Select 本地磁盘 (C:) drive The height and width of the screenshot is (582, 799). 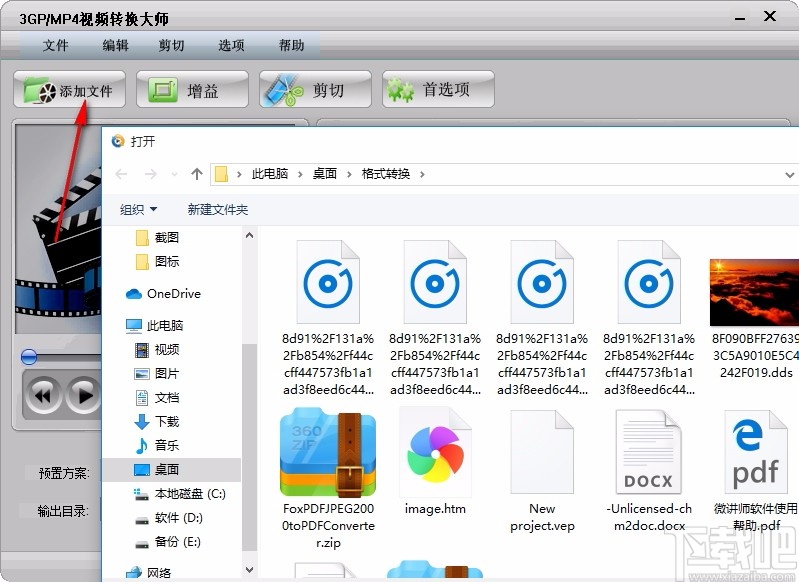[x=180, y=493]
